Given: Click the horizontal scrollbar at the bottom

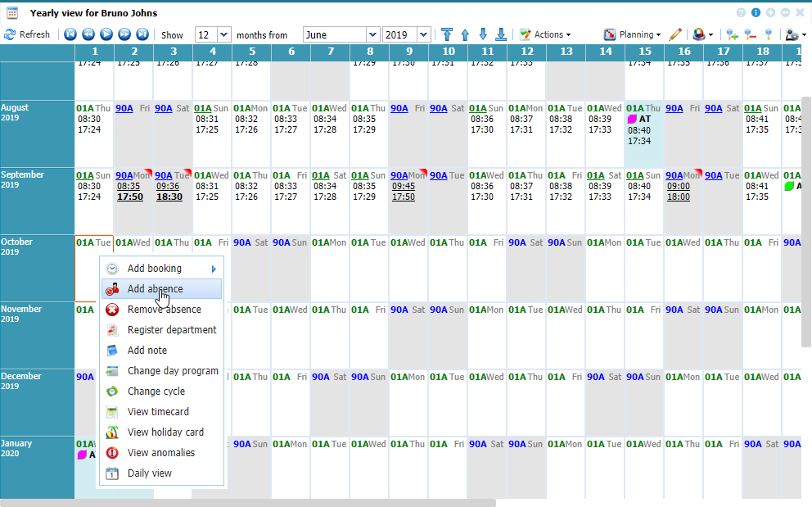Looking at the screenshot, I should 246,502.
